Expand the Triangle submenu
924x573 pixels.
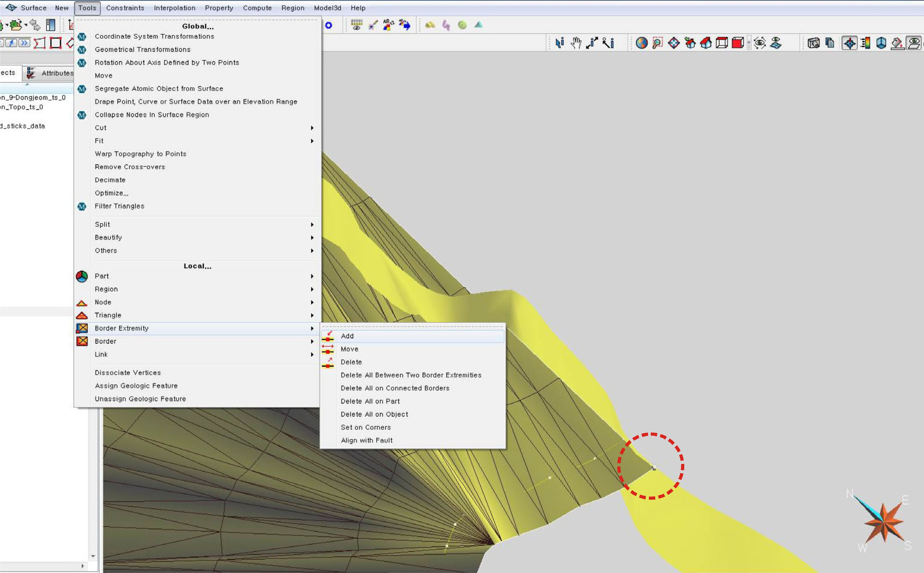pos(197,315)
